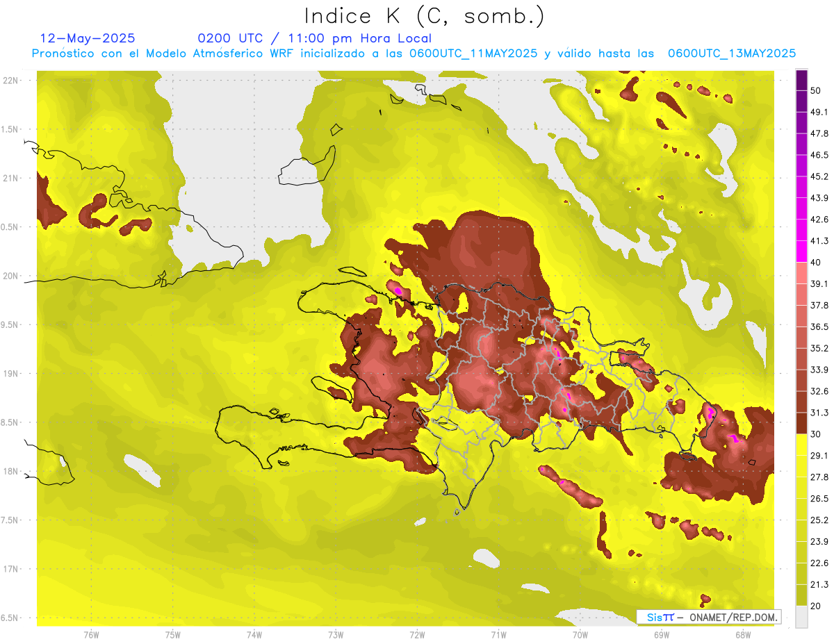Click the dark purple swatch topping the color scale
Screen dimensions: 834x644
coord(801,81)
